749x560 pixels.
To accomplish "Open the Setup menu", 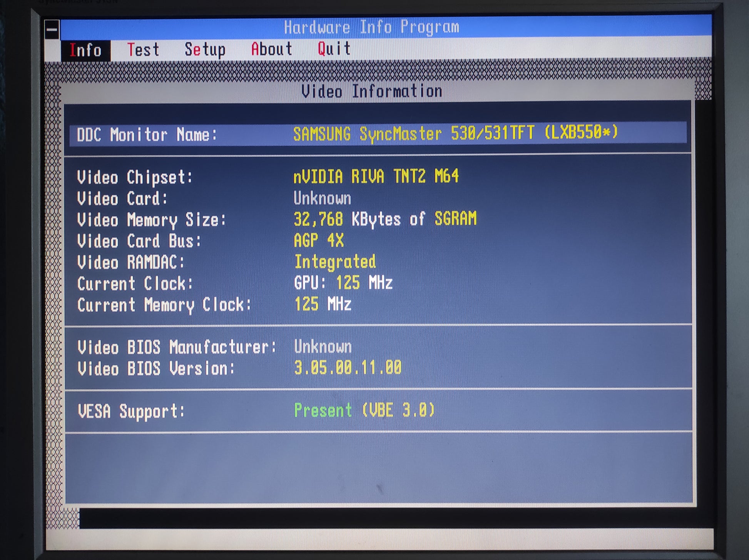I will click(205, 50).
